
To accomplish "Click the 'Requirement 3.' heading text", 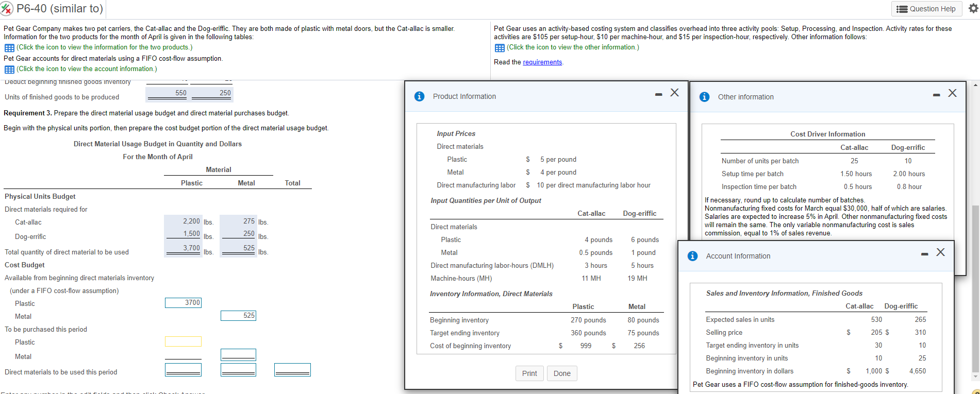I will coord(28,113).
